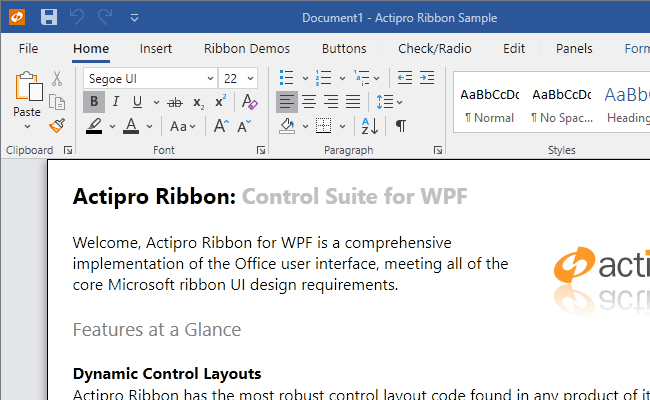
Task: Click the Cut scissors icon
Action: tap(57, 78)
